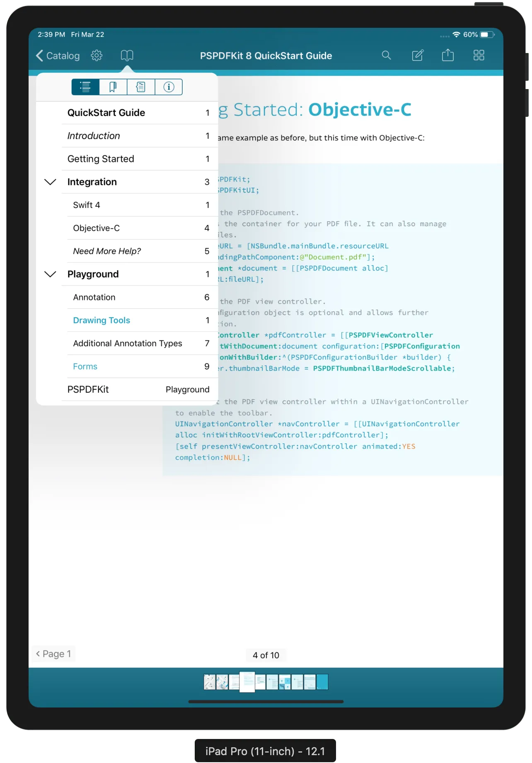The image size is (532, 763).
Task: Collapse the Integration outline section
Action: [50, 182]
